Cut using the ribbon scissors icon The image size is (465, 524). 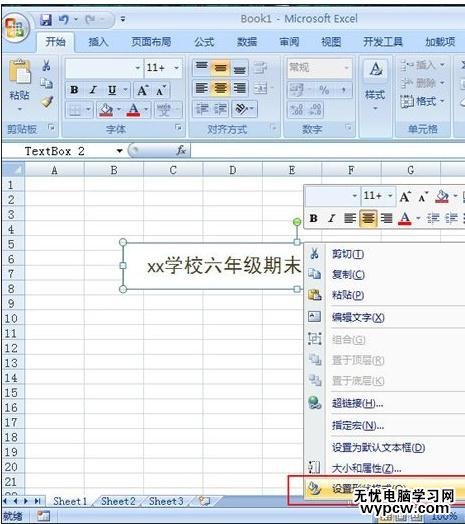click(46, 66)
